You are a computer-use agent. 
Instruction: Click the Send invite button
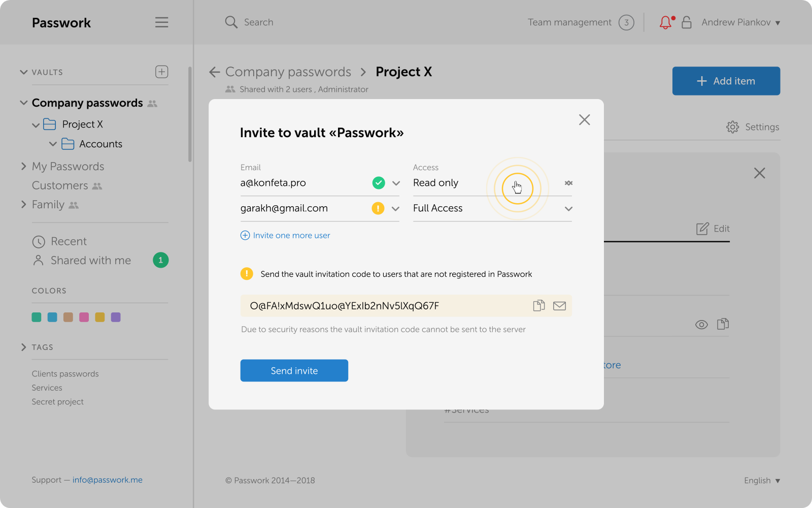click(294, 371)
